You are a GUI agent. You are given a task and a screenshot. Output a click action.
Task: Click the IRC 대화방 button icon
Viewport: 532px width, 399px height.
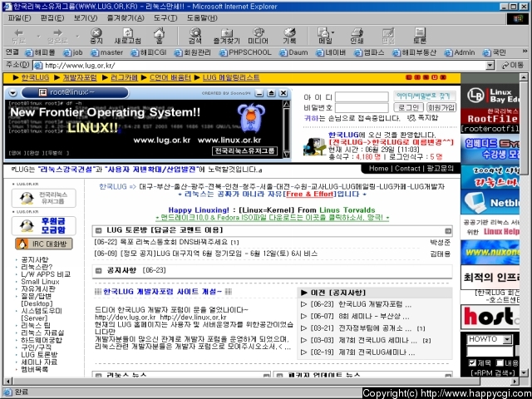[44, 244]
